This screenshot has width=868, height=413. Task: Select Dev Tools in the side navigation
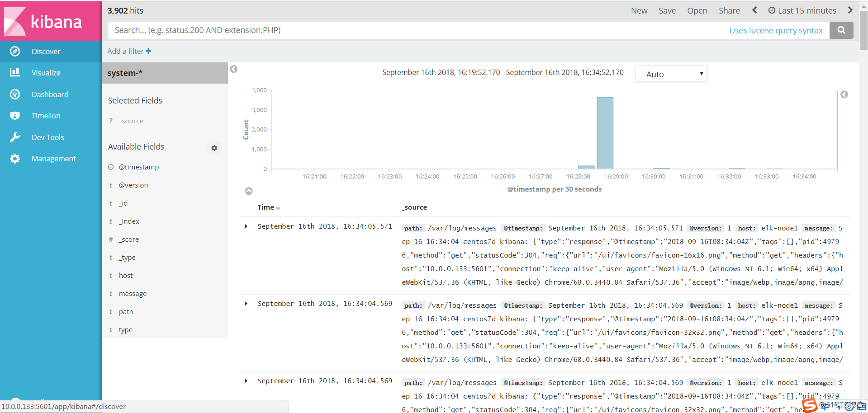click(x=47, y=137)
